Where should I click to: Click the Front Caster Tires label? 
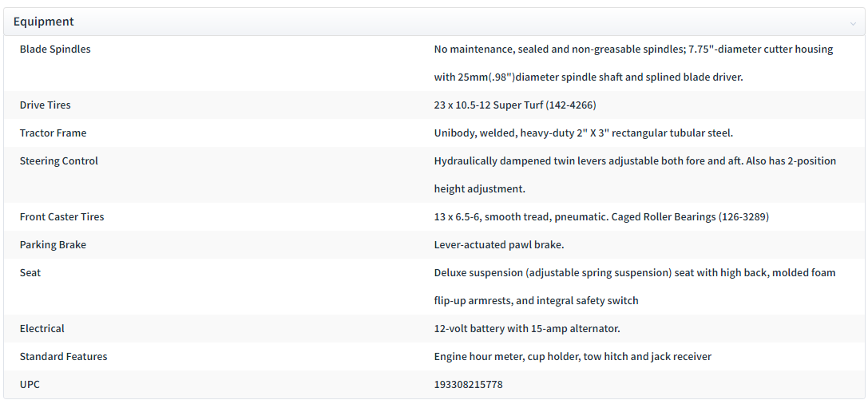click(x=62, y=217)
